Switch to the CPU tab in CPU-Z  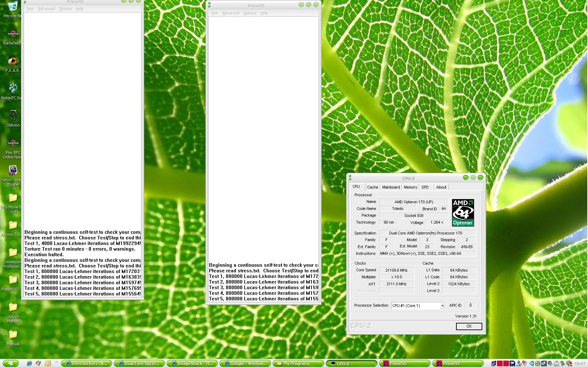click(356, 186)
